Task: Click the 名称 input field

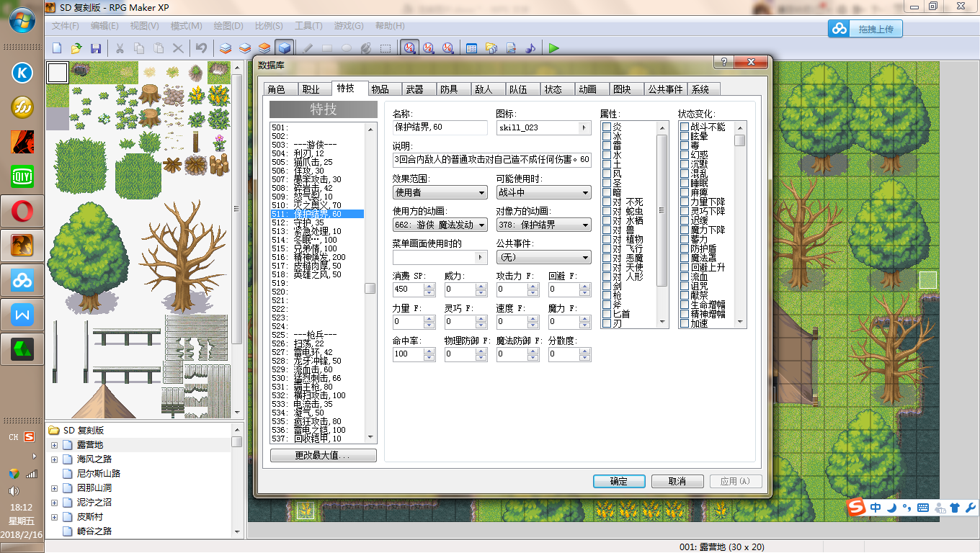Action: click(440, 127)
